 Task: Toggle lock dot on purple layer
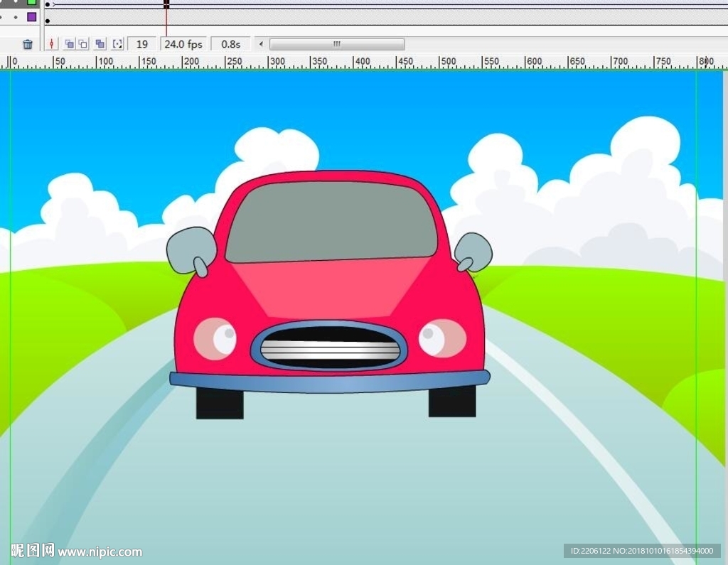point(16,16)
